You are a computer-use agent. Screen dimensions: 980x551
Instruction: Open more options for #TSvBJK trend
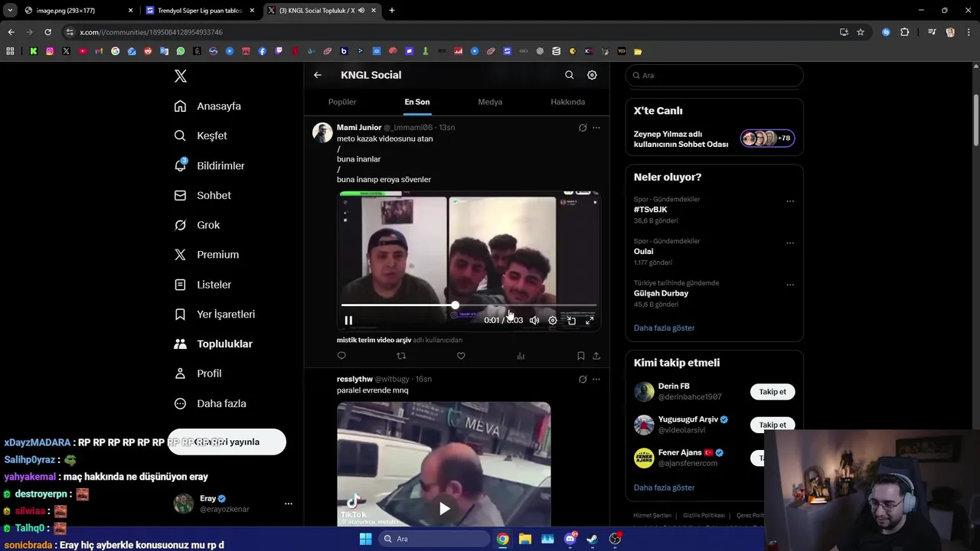coord(790,201)
